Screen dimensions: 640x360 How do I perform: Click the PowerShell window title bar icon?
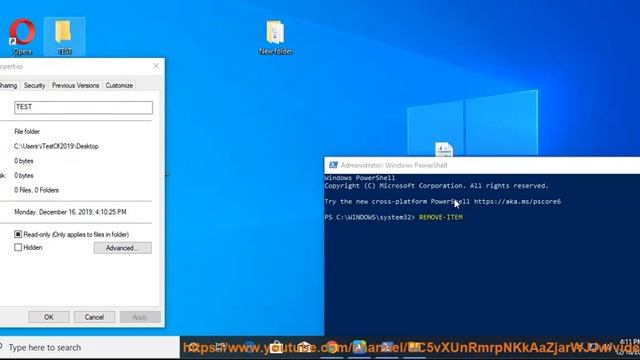(x=333, y=165)
